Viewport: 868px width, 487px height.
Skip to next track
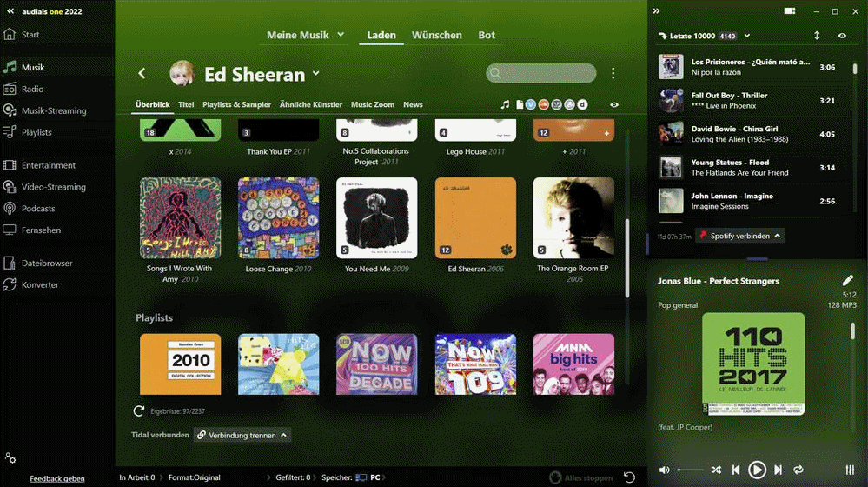click(x=778, y=470)
